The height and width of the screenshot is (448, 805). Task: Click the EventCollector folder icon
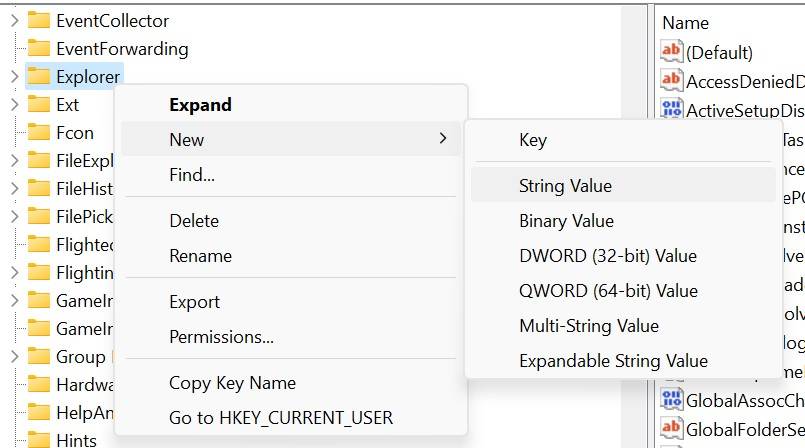click(39, 21)
